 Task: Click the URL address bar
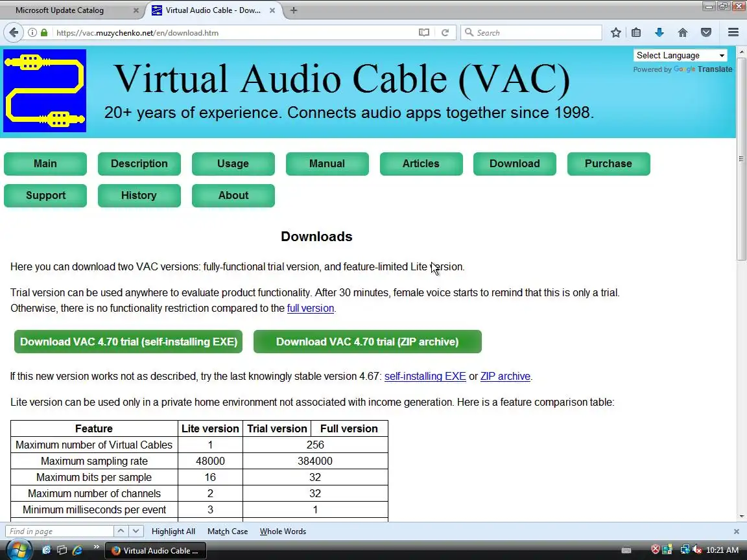click(233, 32)
